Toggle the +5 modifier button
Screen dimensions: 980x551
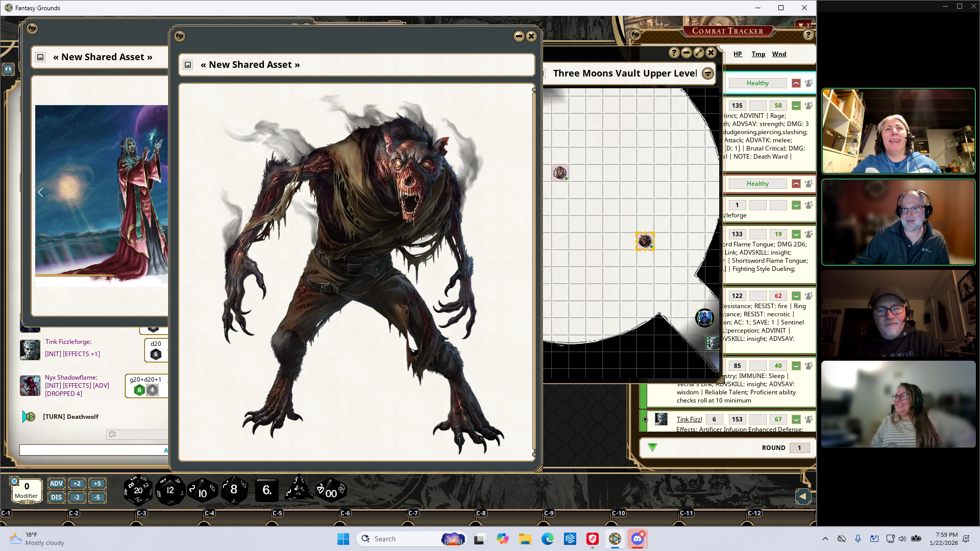tap(97, 484)
